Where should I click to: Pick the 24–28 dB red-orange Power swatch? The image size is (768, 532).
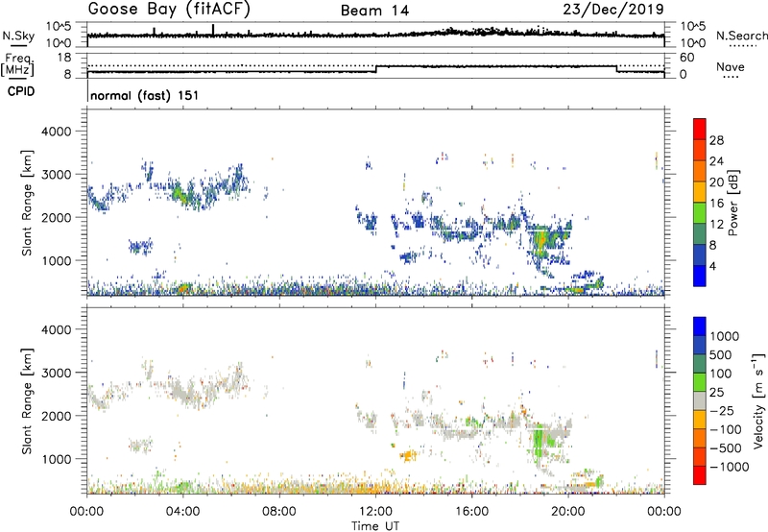(700, 150)
